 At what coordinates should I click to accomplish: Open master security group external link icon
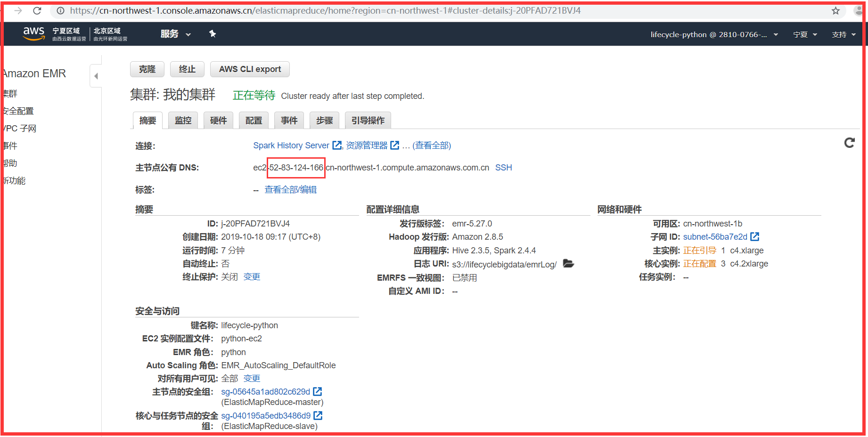pyautogui.click(x=317, y=391)
